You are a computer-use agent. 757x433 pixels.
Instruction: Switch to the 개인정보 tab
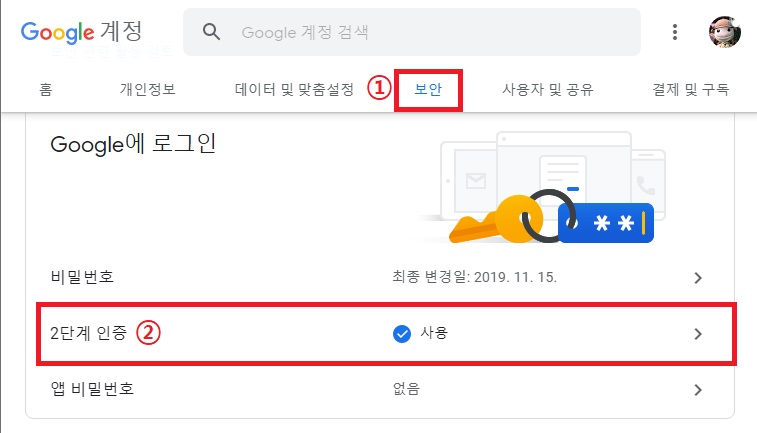(148, 89)
